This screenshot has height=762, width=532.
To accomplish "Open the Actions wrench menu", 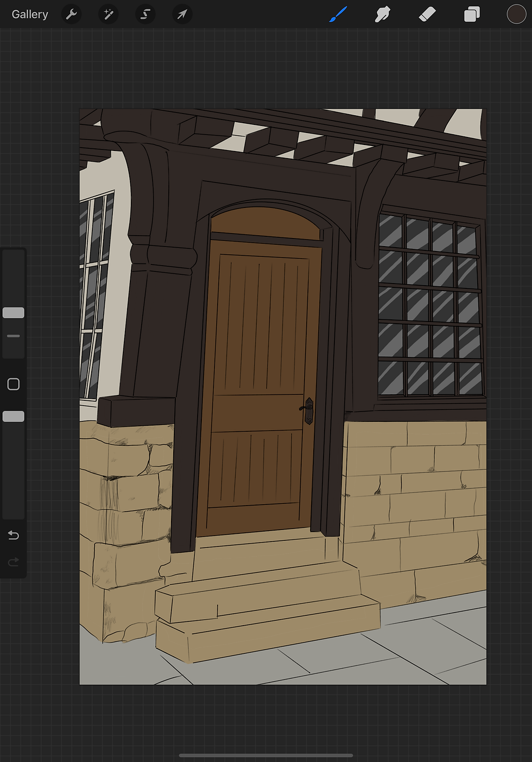I will click(72, 15).
